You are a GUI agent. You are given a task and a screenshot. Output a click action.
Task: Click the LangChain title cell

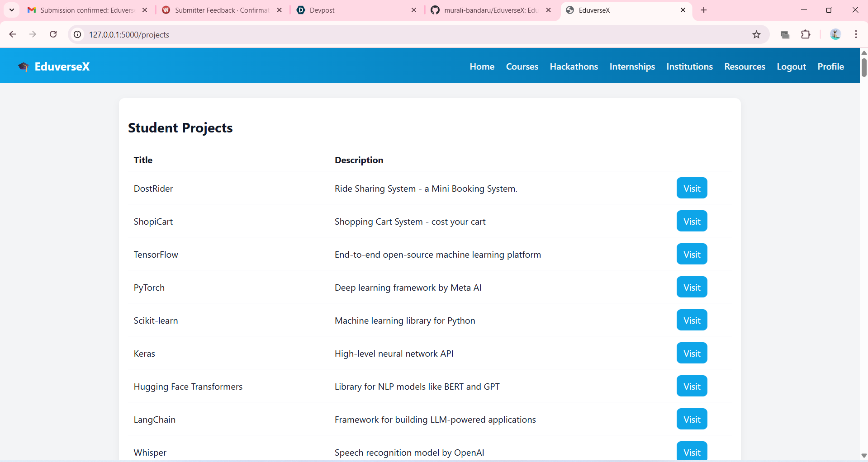click(154, 420)
